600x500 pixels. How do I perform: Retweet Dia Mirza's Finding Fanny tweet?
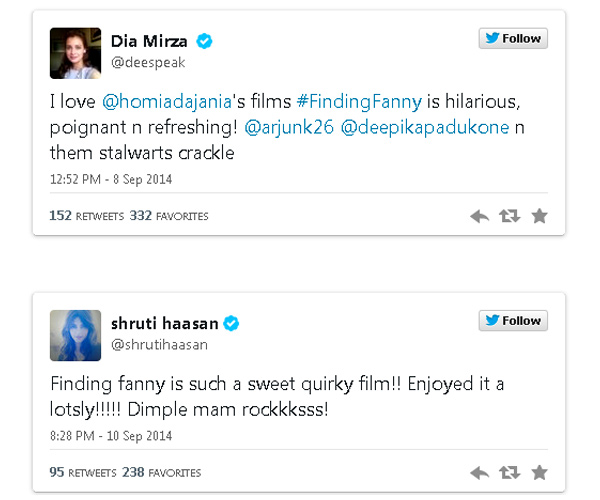[510, 215]
